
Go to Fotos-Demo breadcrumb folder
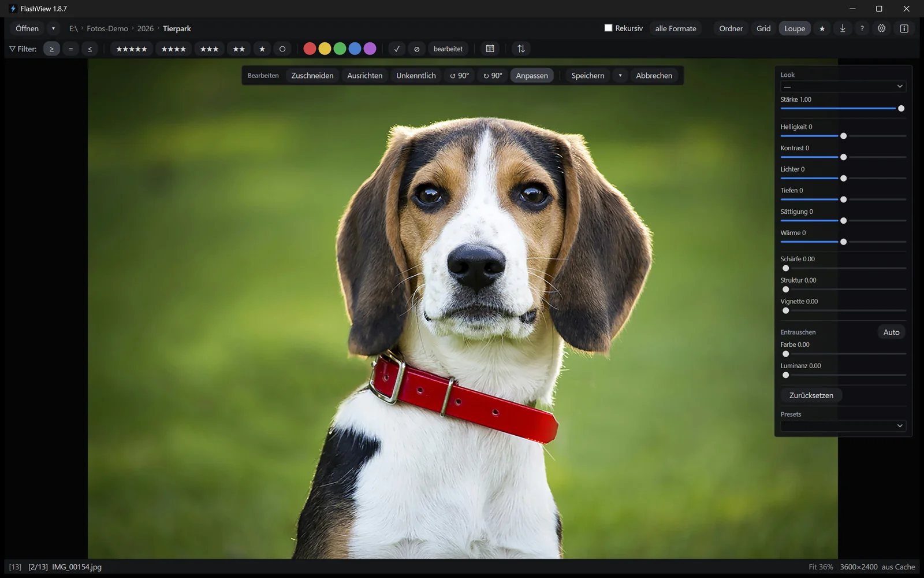point(107,28)
